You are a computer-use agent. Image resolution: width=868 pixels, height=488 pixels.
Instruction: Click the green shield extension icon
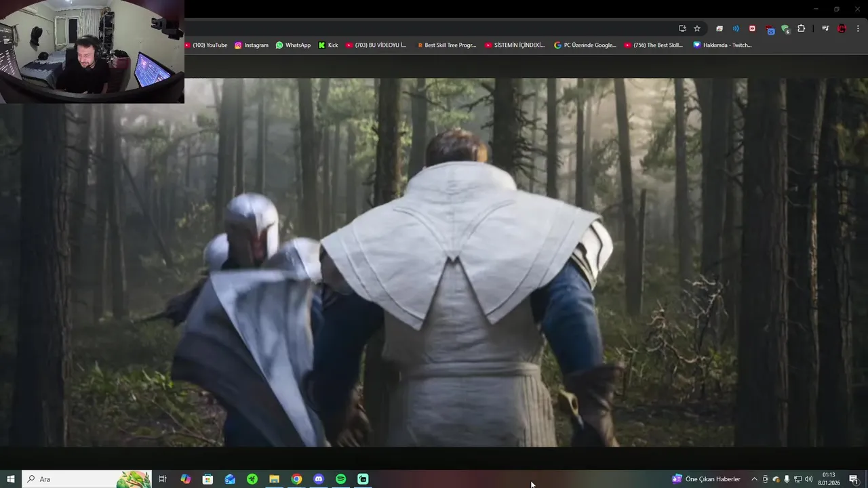click(785, 29)
